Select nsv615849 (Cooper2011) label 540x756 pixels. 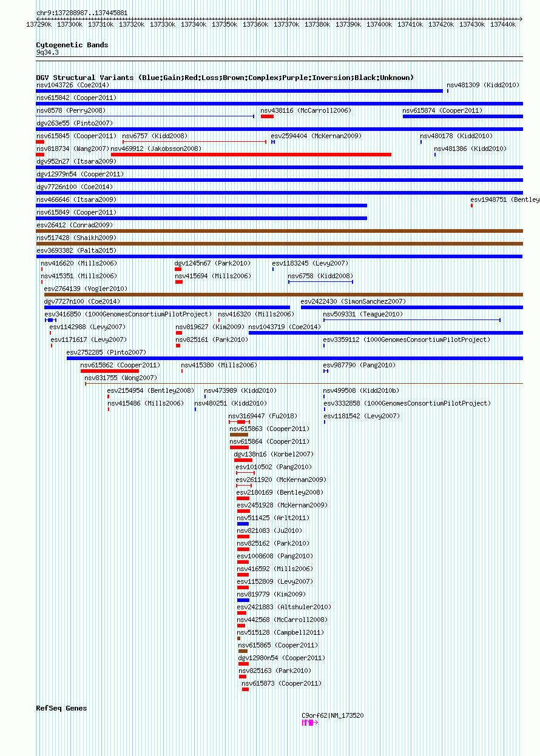click(76, 213)
